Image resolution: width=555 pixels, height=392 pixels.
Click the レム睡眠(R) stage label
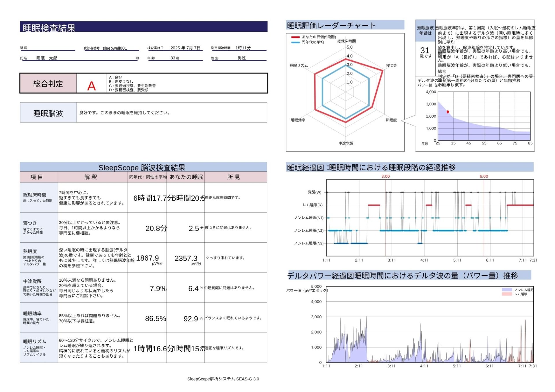[312, 205]
